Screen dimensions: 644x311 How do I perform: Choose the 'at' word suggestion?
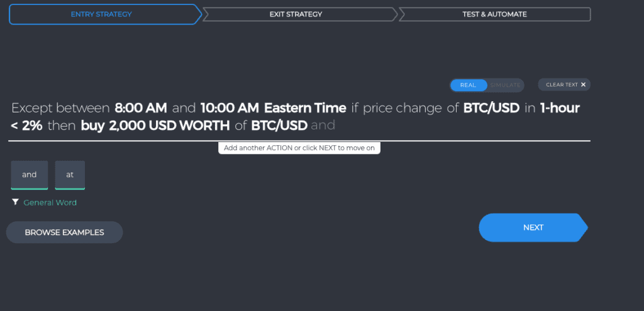click(70, 175)
